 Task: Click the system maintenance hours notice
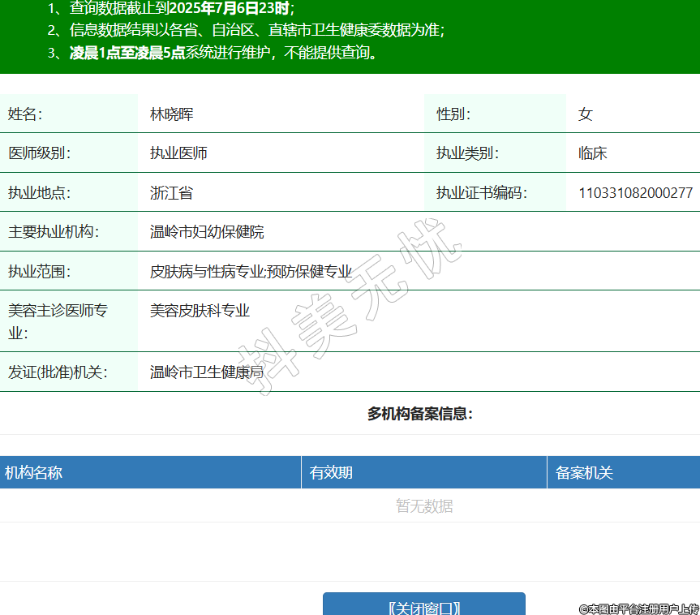click(223, 54)
